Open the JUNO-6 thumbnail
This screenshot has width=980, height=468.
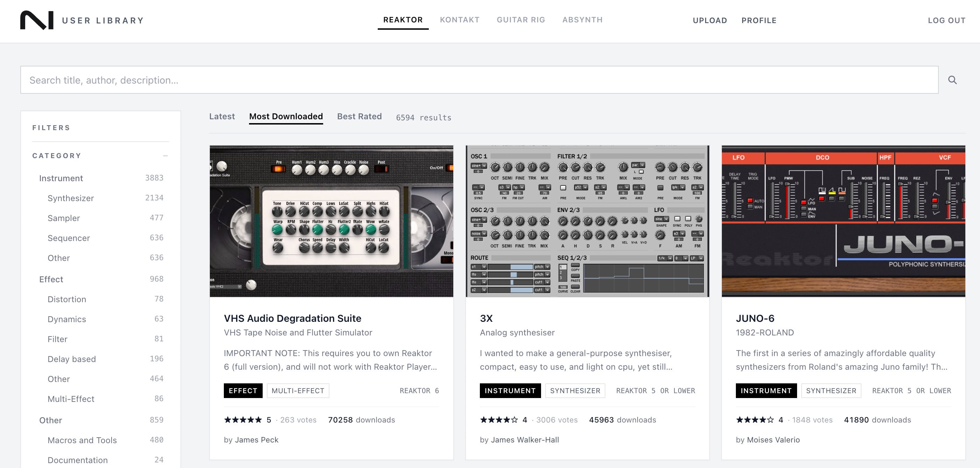coord(844,221)
